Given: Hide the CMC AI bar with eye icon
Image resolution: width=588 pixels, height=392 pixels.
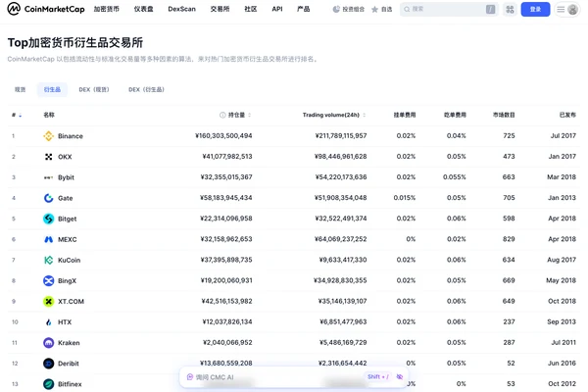Looking at the screenshot, I should [x=400, y=376].
